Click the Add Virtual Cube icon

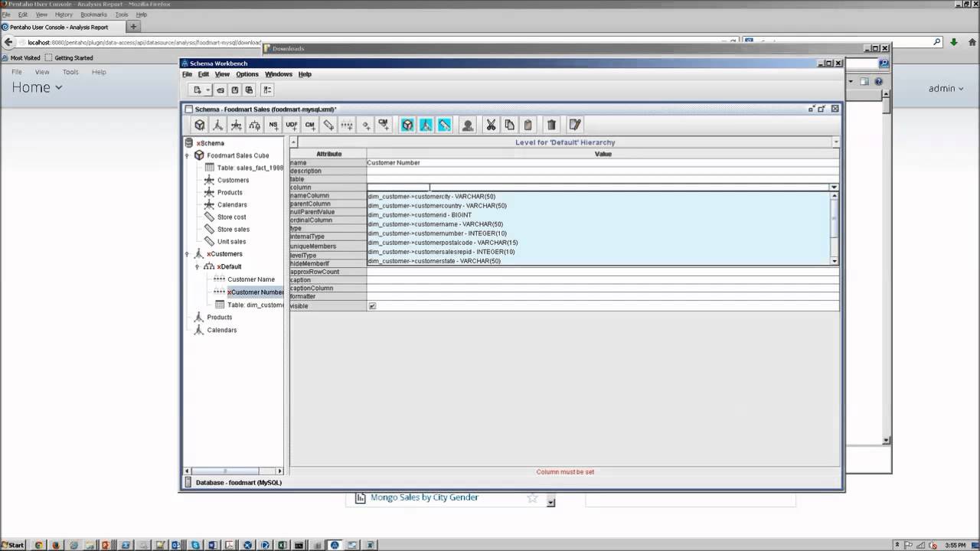[408, 125]
